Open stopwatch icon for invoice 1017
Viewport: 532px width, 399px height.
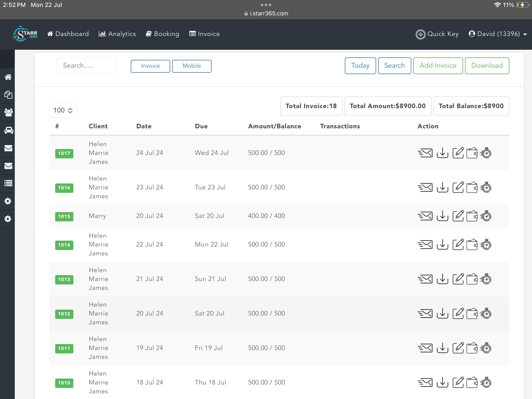click(486, 153)
